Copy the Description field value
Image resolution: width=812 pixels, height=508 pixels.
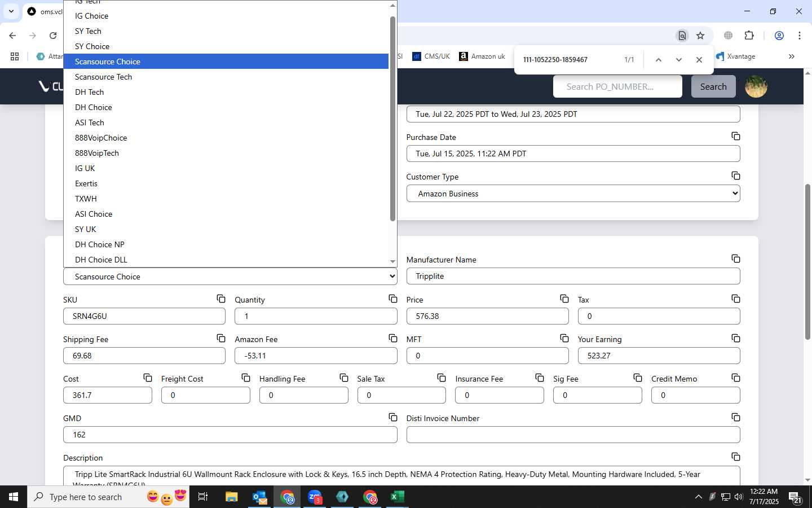[736, 457]
